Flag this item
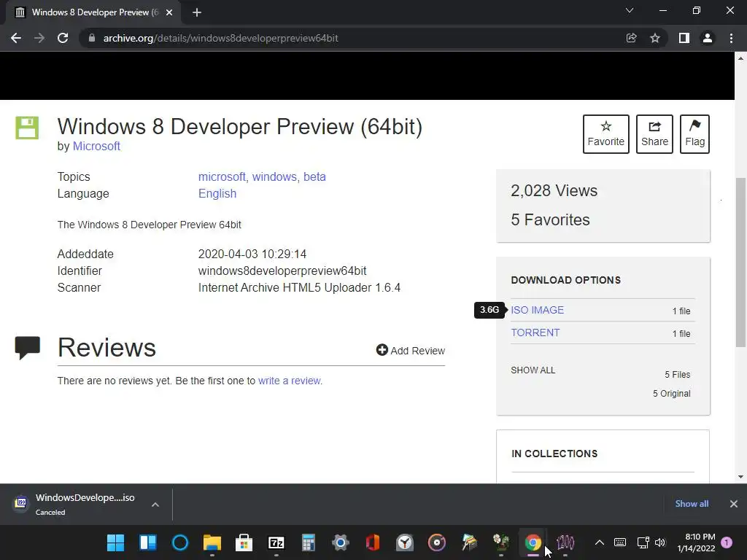Image resolution: width=747 pixels, height=560 pixels. pyautogui.click(x=694, y=134)
